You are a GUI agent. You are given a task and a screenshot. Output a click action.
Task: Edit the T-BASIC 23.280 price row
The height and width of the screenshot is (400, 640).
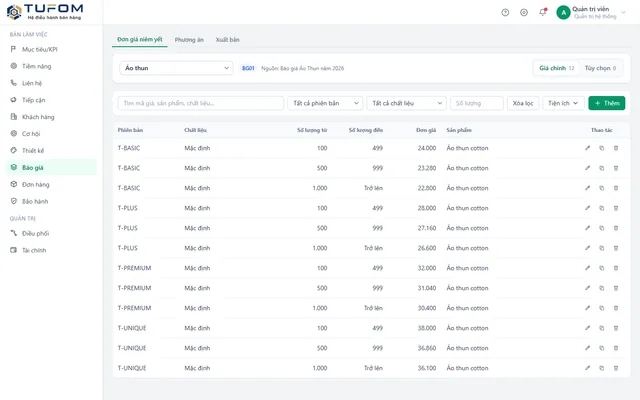point(587,168)
